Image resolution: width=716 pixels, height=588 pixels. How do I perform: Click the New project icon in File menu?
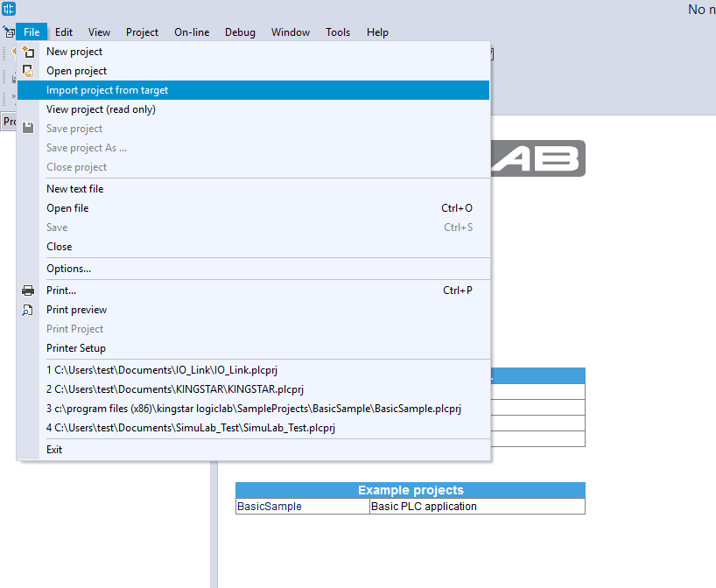[28, 52]
